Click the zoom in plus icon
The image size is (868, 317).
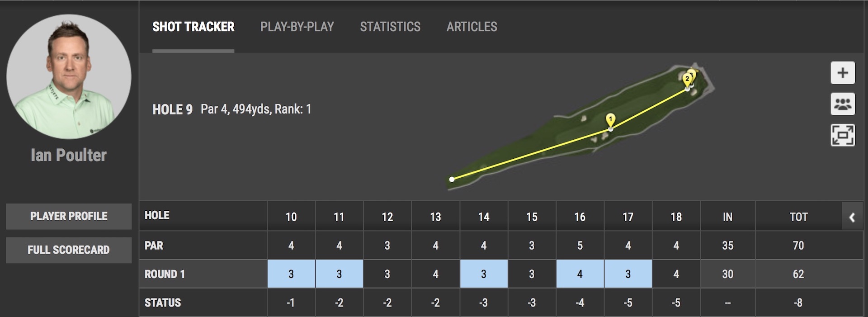(842, 73)
